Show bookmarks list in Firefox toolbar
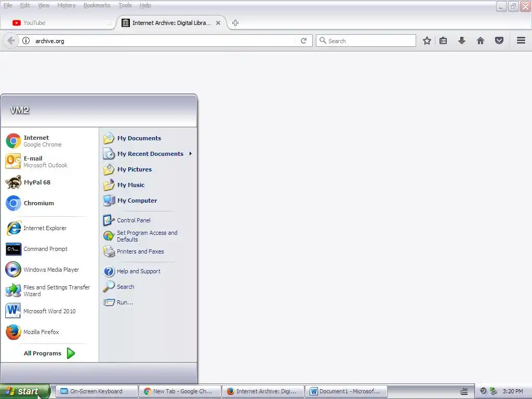532x399 pixels. pyautogui.click(x=443, y=41)
